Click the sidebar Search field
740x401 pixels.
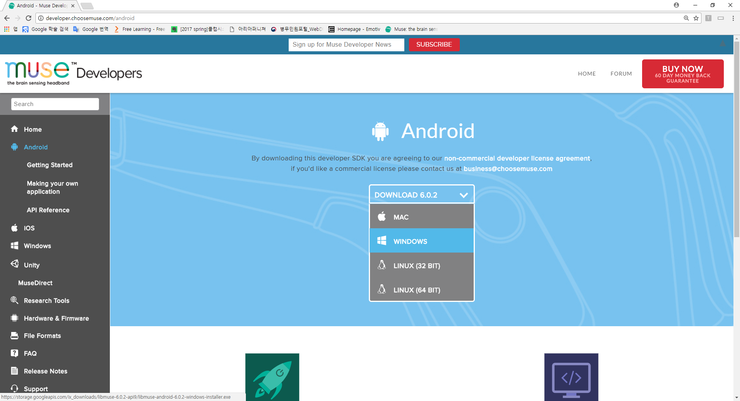click(55, 104)
